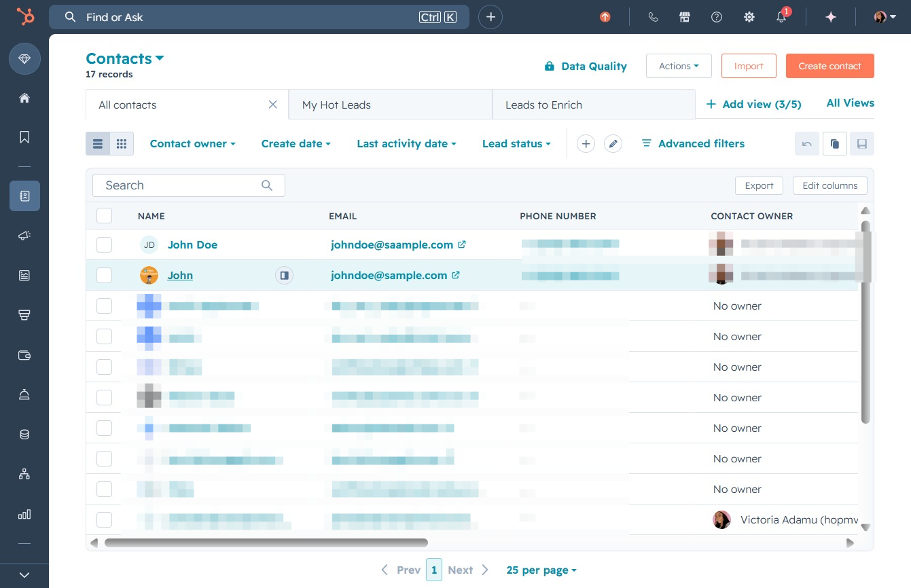Open the Content sidebar icon

[24, 275]
